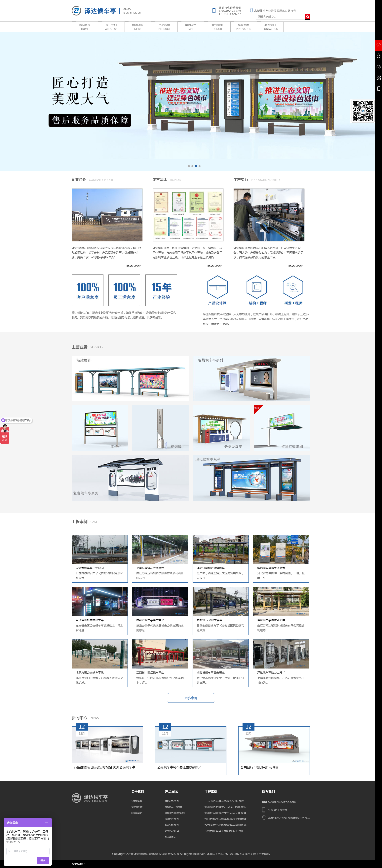382x868 pixels.
Task: Click the red home icon in side toolbar
Action: click(x=378, y=45)
